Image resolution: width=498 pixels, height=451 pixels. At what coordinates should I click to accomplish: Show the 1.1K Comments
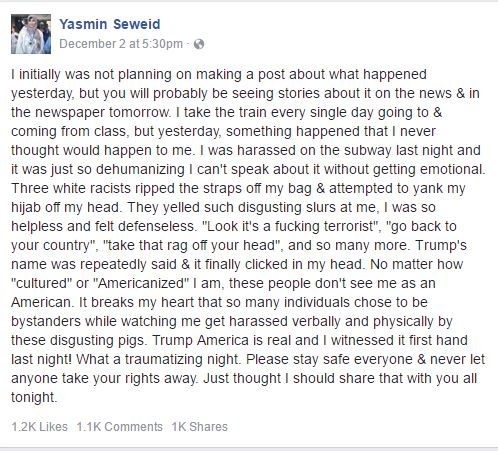tap(120, 427)
